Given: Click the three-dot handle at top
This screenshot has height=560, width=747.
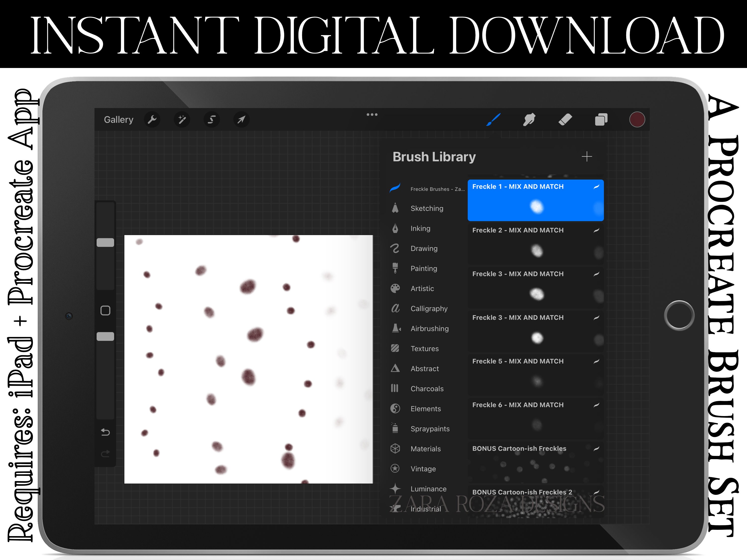Looking at the screenshot, I should (x=372, y=115).
